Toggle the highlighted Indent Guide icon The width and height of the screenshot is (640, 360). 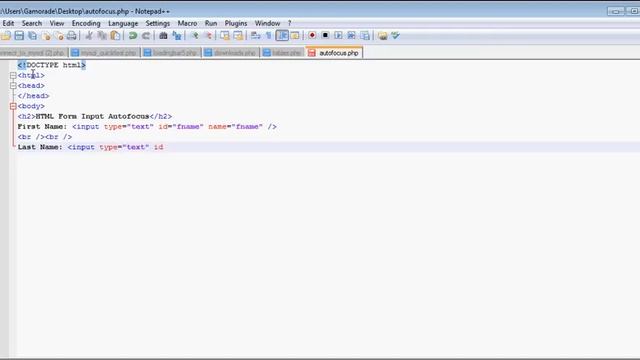tap(282, 36)
